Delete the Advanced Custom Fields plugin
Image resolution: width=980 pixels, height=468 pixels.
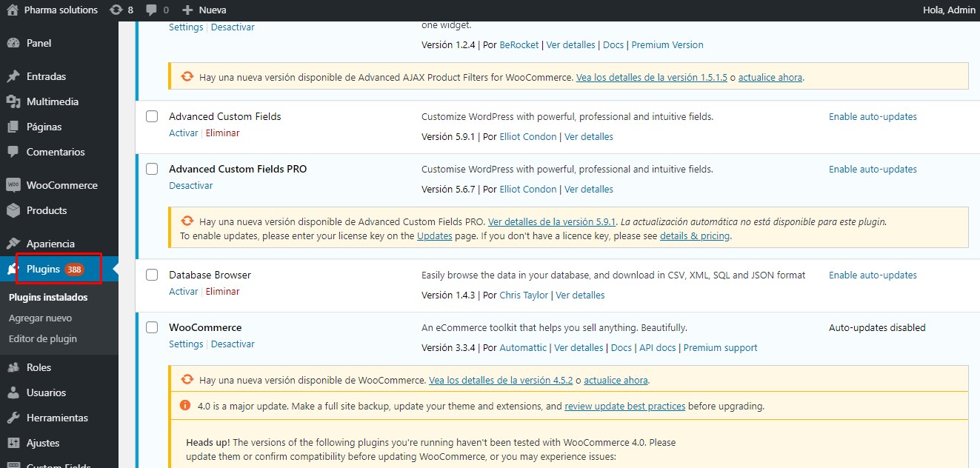pos(222,133)
